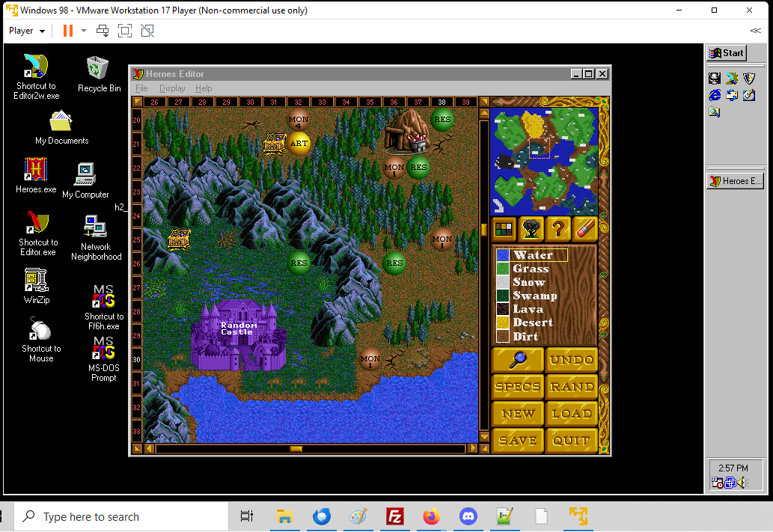773x532 pixels.
Task: Open the Player dropdown menu
Action: (27, 31)
